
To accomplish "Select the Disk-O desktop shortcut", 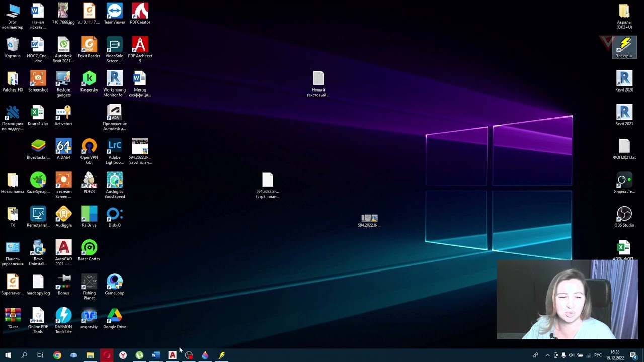I will (114, 217).
